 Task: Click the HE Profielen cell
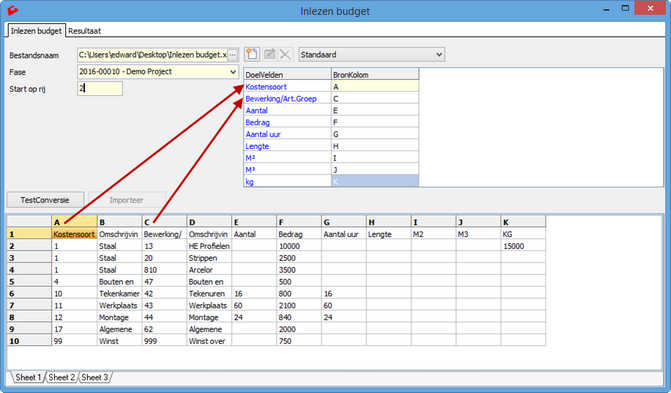209,246
